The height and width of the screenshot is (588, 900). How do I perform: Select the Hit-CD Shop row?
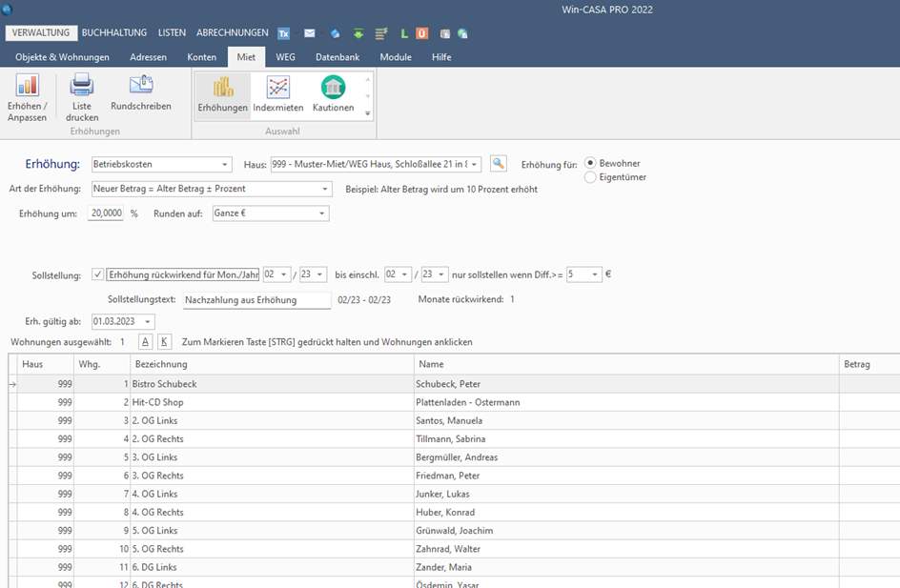[x=454, y=402]
